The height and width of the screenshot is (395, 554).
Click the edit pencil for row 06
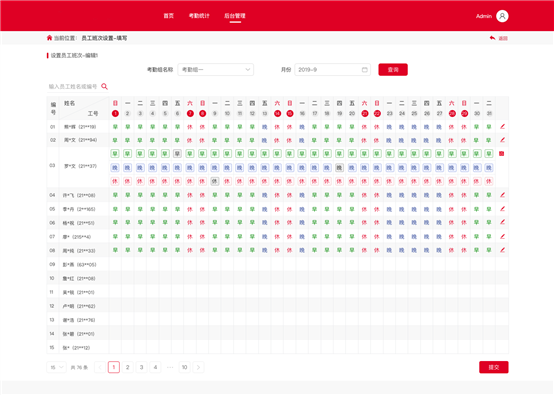(502, 223)
